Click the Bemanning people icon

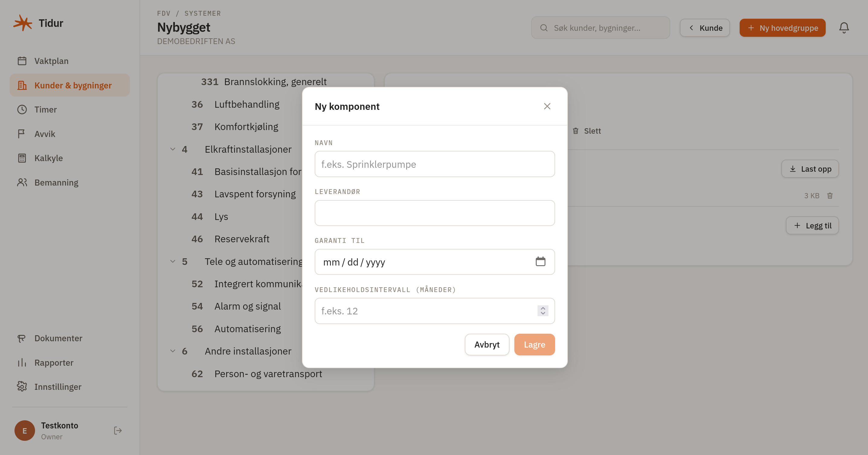(22, 183)
